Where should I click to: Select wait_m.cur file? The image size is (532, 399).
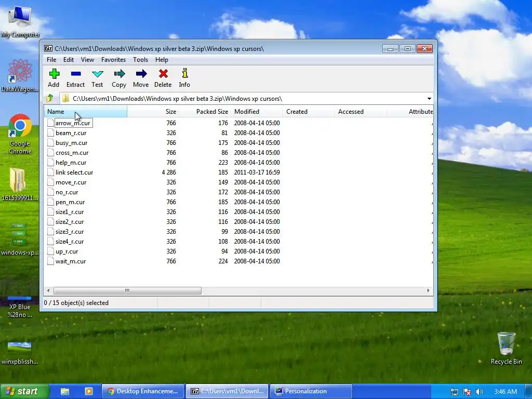tap(71, 261)
